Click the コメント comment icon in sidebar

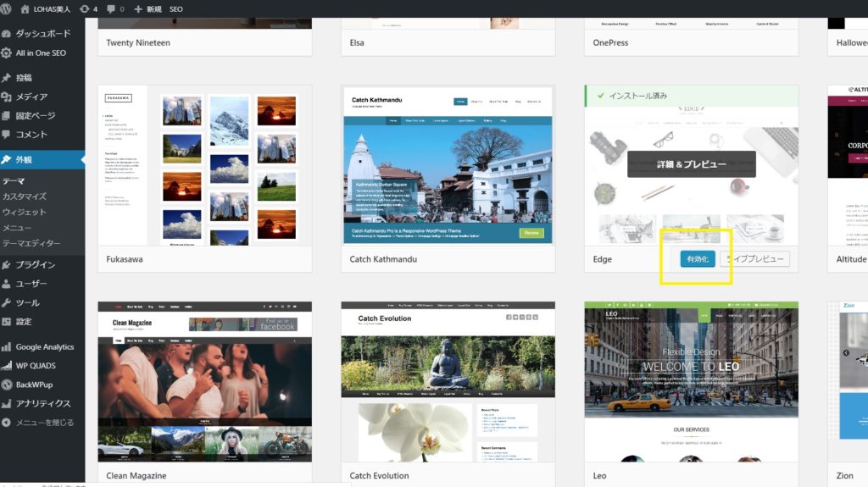tap(7, 135)
